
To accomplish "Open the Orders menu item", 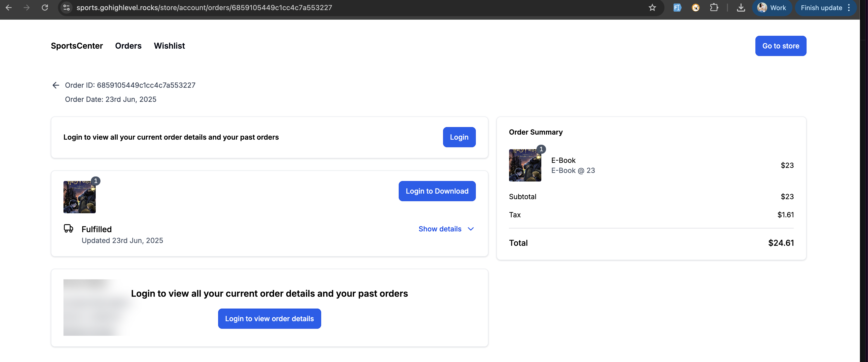I will (128, 46).
